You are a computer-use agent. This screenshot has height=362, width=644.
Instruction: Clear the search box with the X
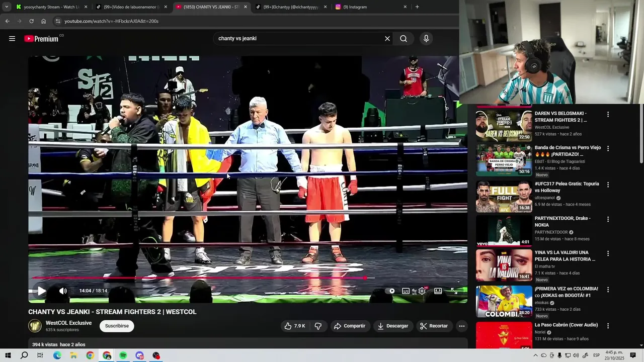[x=387, y=39]
